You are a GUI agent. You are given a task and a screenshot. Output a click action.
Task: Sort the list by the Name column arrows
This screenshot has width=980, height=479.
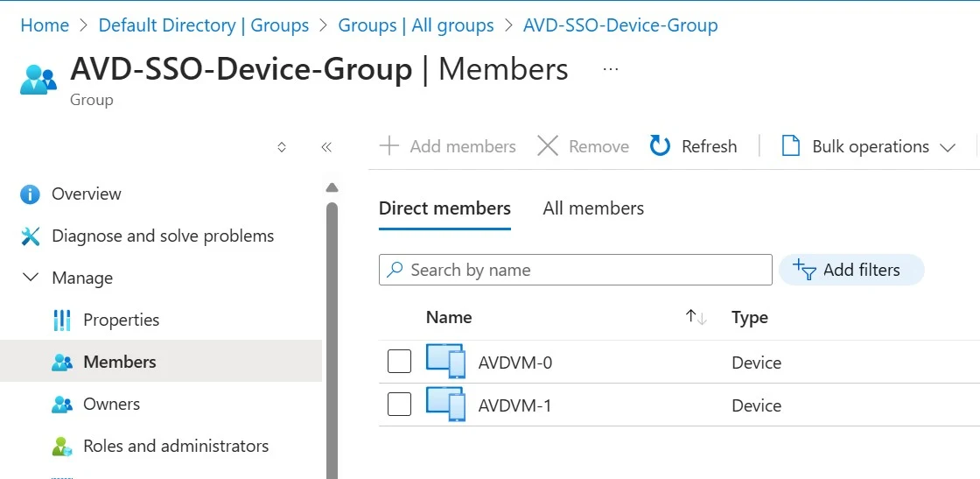click(x=696, y=318)
